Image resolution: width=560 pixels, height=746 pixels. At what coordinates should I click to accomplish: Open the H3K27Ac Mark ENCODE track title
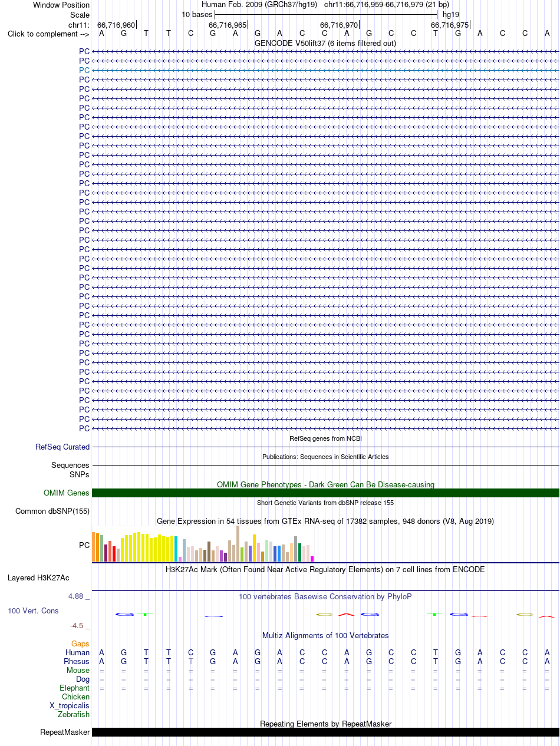click(325, 570)
